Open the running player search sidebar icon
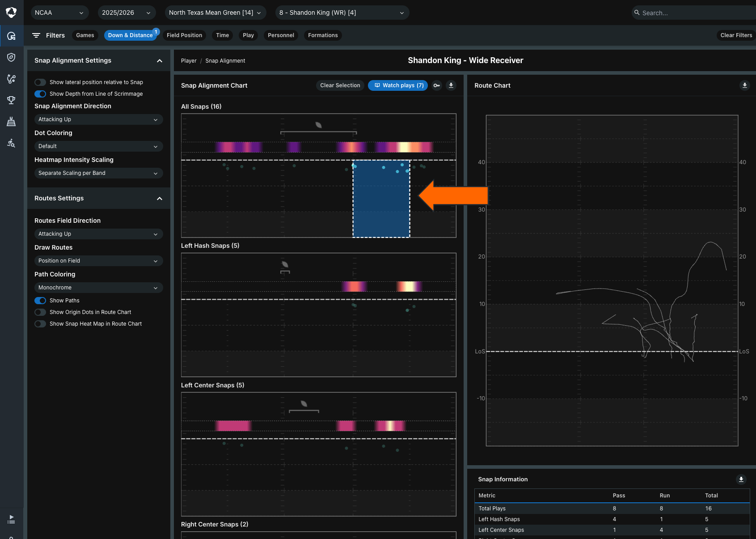 pos(11,143)
